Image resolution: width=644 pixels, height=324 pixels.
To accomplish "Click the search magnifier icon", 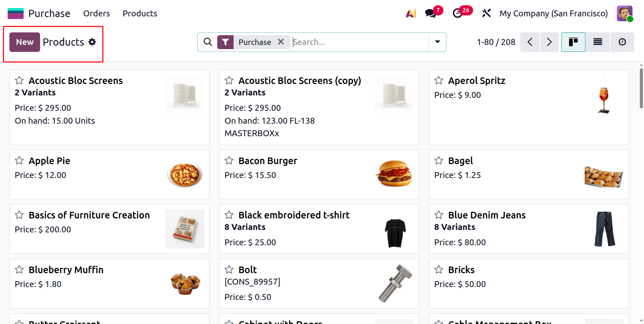I will 208,42.
